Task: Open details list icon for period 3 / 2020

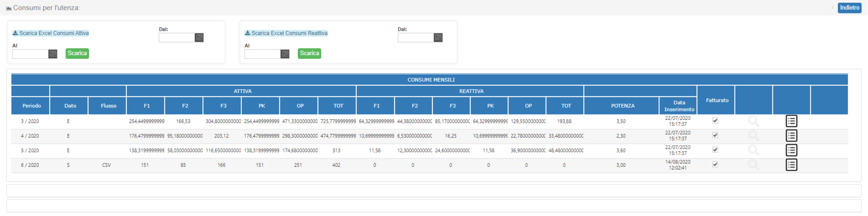Action: pos(791,121)
